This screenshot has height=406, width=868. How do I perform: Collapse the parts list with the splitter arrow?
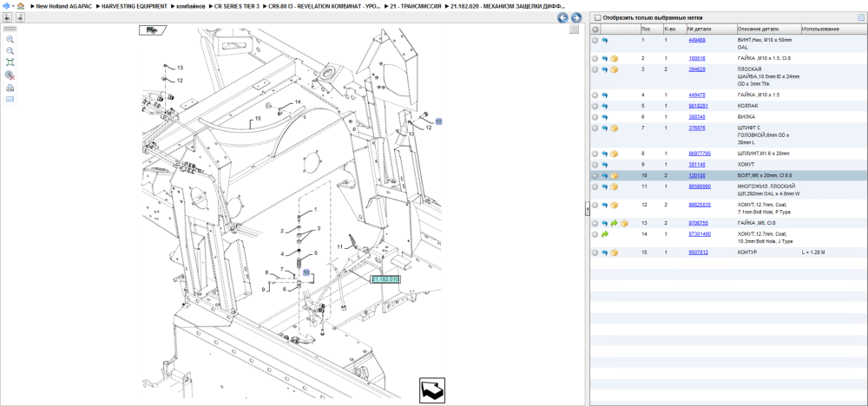point(587,208)
